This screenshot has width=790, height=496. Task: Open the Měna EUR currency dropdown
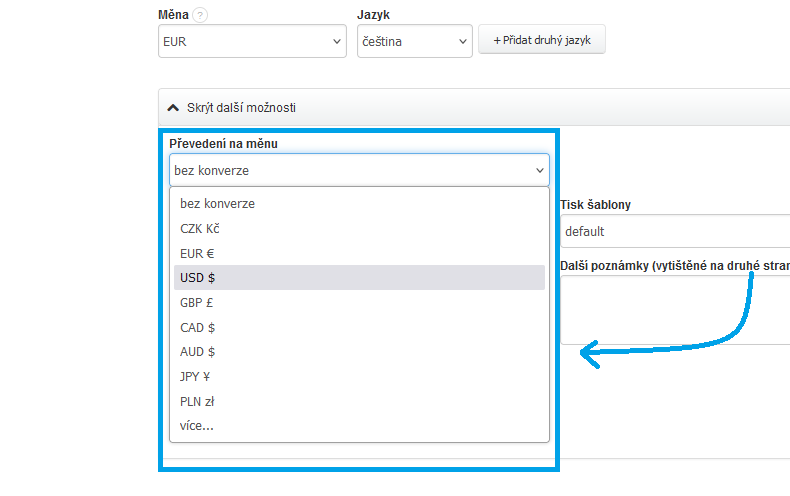[x=253, y=41]
